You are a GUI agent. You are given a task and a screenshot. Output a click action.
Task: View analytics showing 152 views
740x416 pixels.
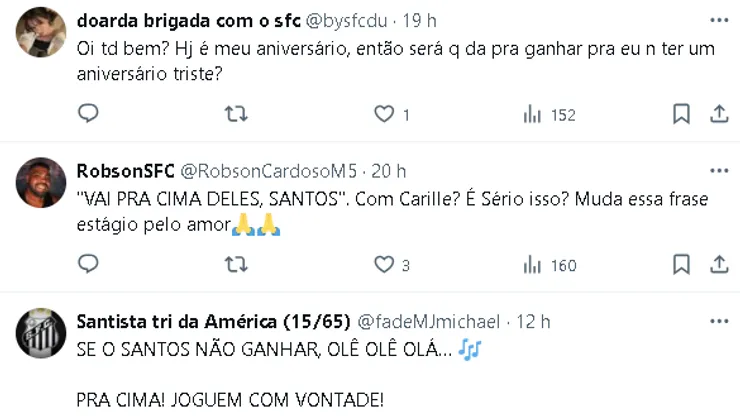[549, 114]
